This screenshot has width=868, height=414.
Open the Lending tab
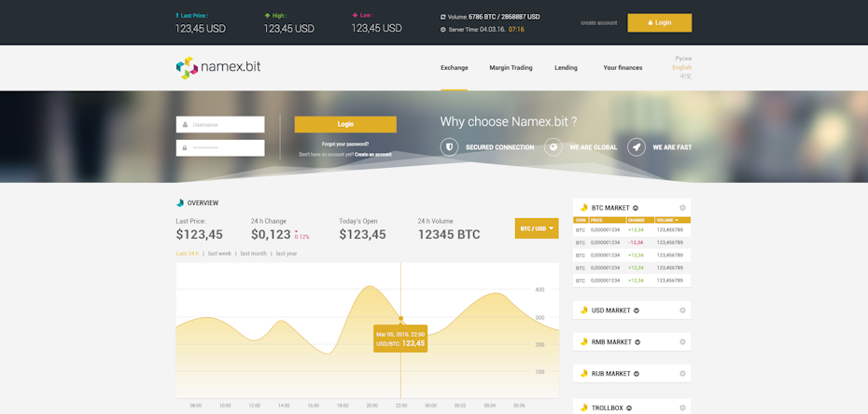566,68
